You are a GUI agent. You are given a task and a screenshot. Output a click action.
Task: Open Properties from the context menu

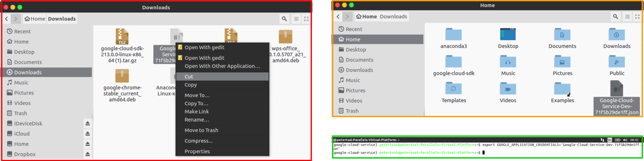point(197,151)
